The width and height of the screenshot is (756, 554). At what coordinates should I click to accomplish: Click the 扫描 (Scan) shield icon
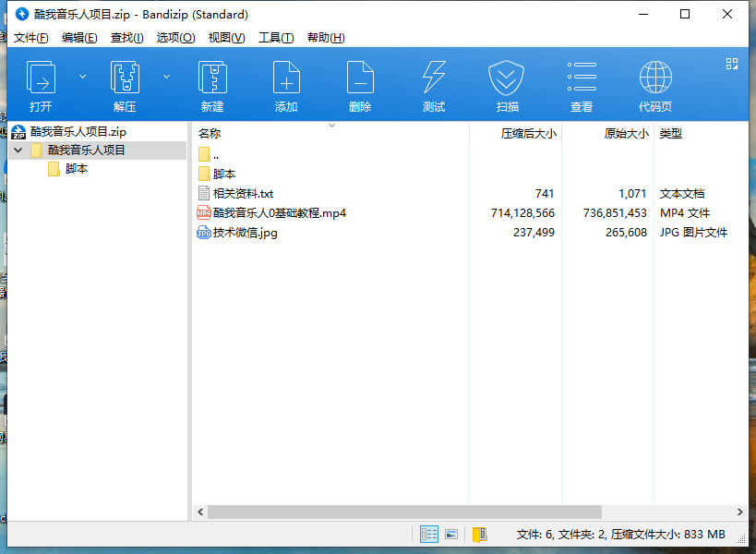pos(506,78)
